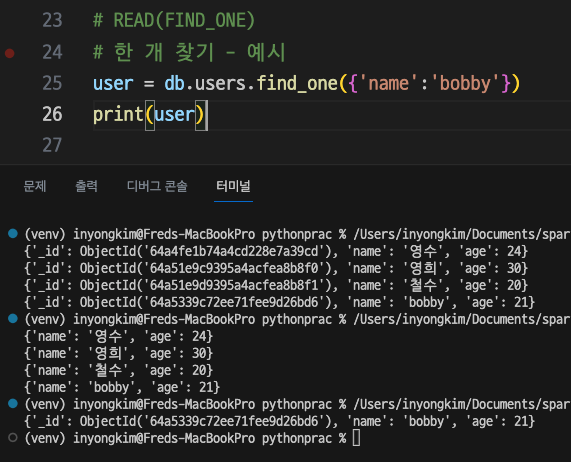Click 'print' on line 26
This screenshot has height=462, width=571.
click(118, 115)
